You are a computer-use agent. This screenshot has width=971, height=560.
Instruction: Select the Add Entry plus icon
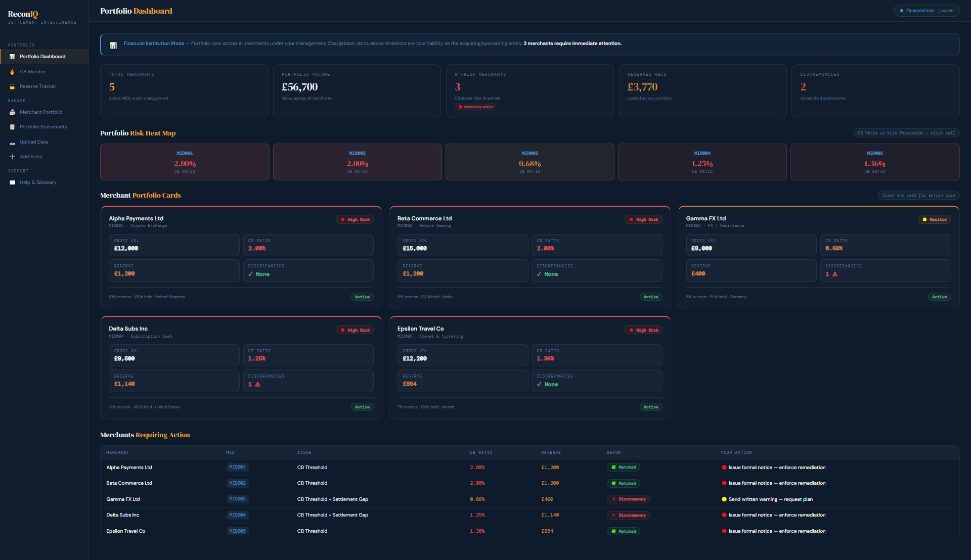12,157
